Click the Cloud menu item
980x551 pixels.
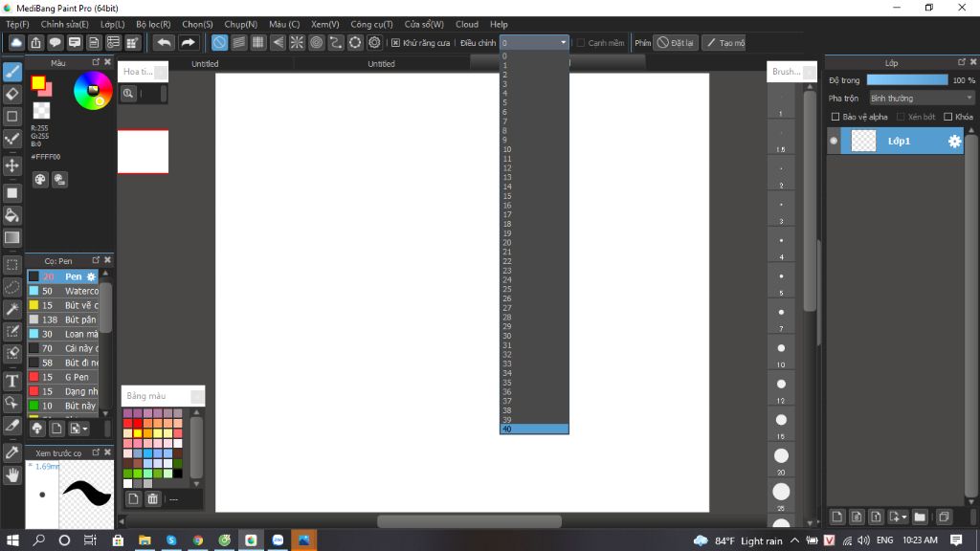(467, 24)
